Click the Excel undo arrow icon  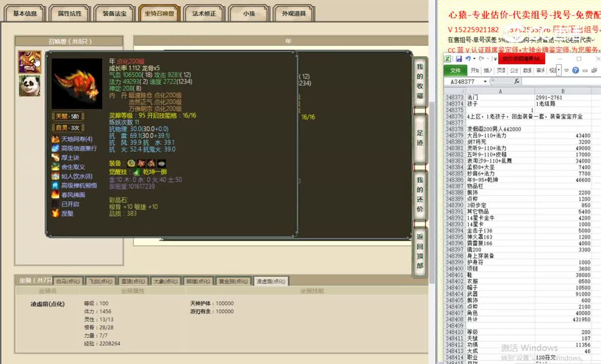click(468, 59)
